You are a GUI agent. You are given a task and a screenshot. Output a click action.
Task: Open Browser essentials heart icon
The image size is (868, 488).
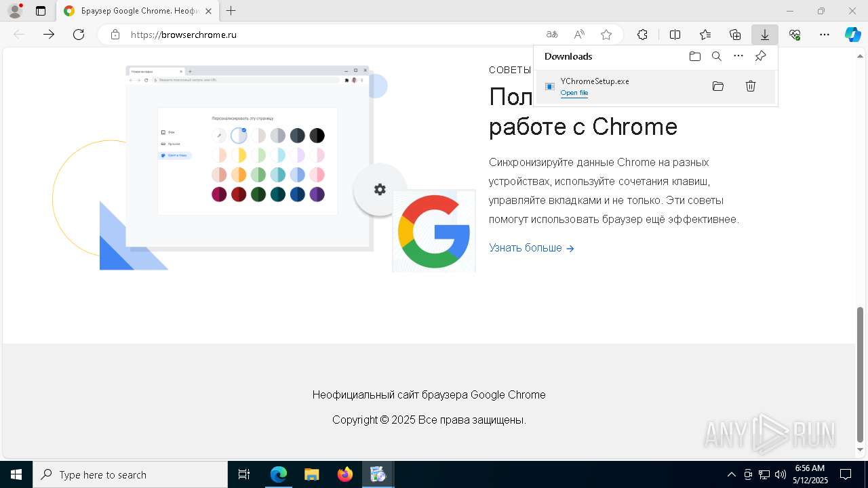[x=795, y=35]
